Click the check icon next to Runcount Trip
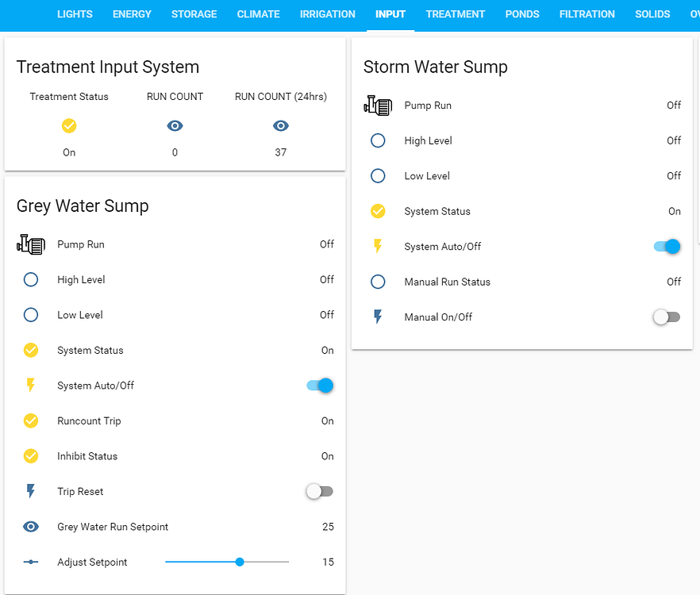The image size is (700, 595). pyautogui.click(x=30, y=420)
